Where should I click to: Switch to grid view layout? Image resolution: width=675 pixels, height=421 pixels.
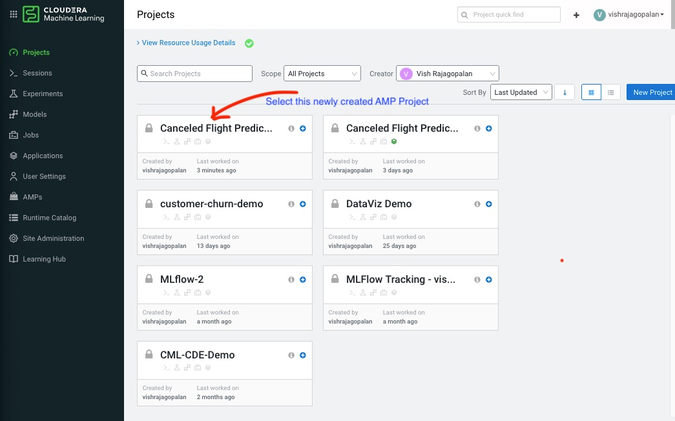[x=591, y=92]
